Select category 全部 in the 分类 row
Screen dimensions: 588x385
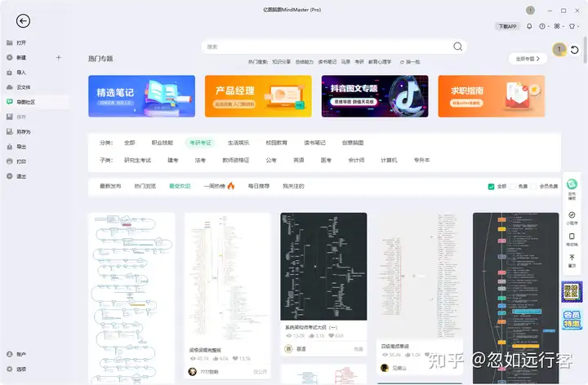130,143
